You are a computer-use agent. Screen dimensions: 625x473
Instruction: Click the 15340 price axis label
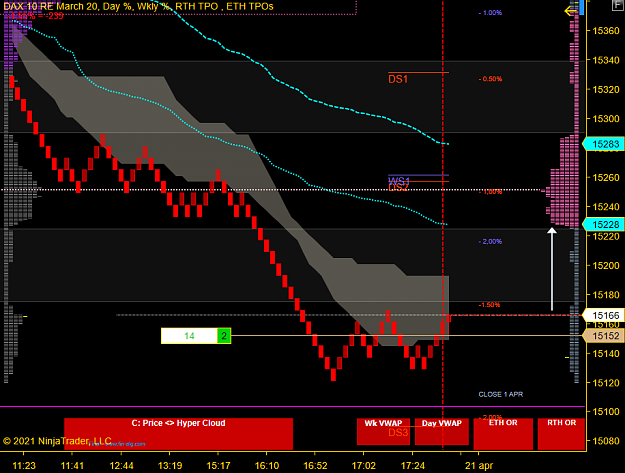[x=606, y=60]
